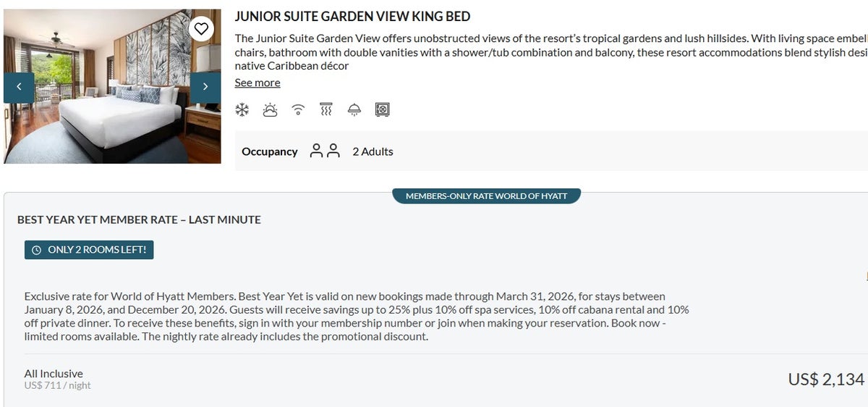
Task: Expand description with See more
Action: click(257, 83)
